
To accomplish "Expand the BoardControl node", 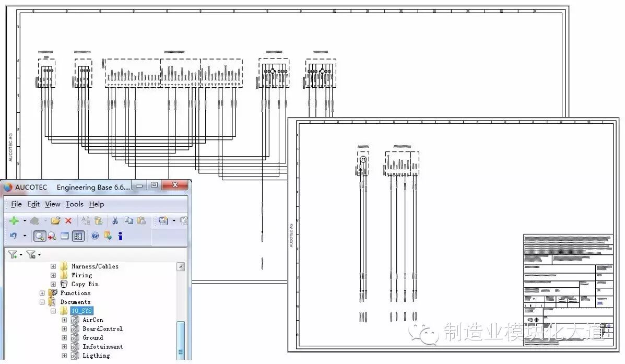I will pos(64,329).
